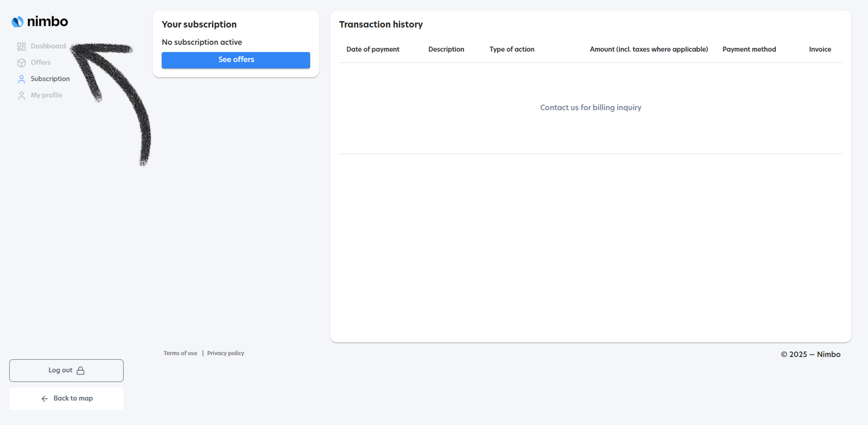Click the Amount incl. taxes column header
Image resolution: width=868 pixels, height=425 pixels.
[x=649, y=50]
